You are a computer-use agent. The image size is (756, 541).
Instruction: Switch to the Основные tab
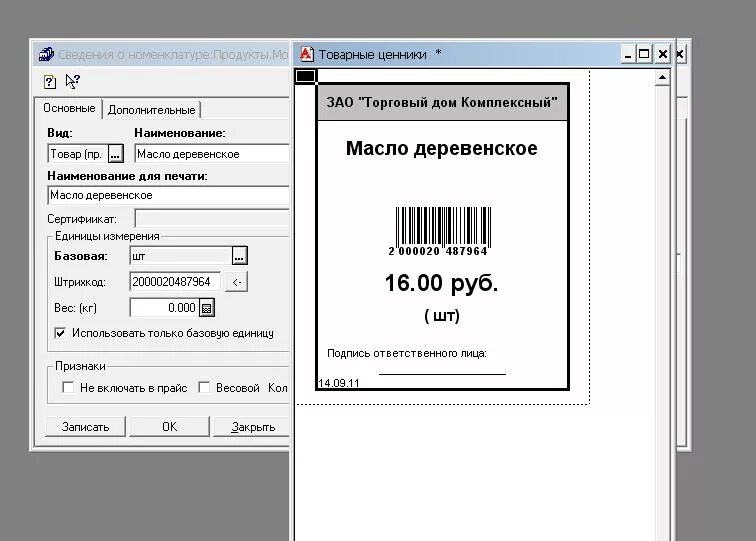[x=69, y=108]
